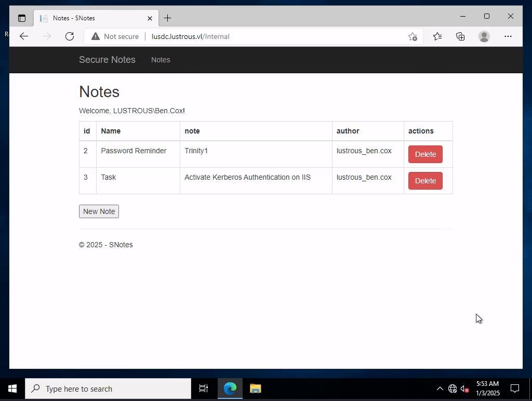Open the Collections icon
This screenshot has height=401, width=532.
[x=460, y=36]
